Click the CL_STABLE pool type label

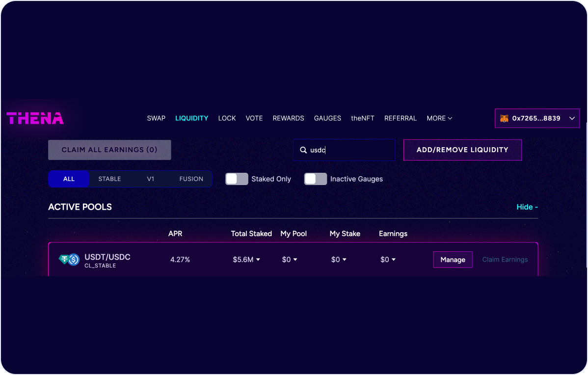tap(100, 266)
